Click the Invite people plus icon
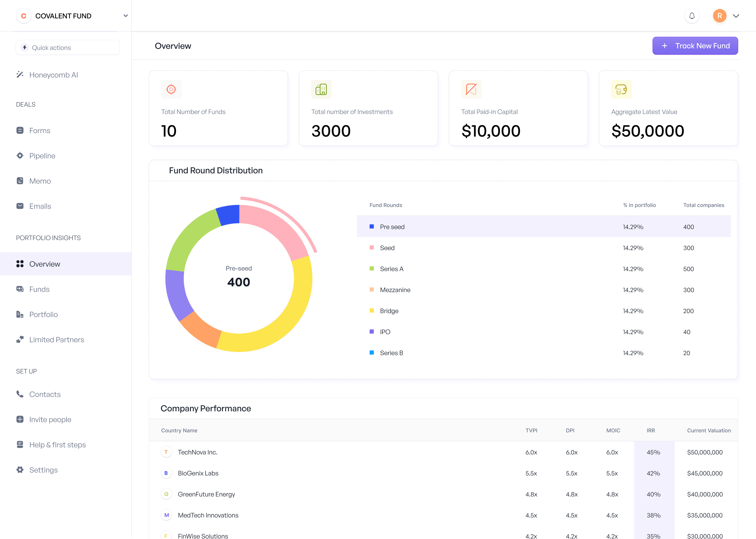This screenshot has height=539, width=756. click(20, 419)
